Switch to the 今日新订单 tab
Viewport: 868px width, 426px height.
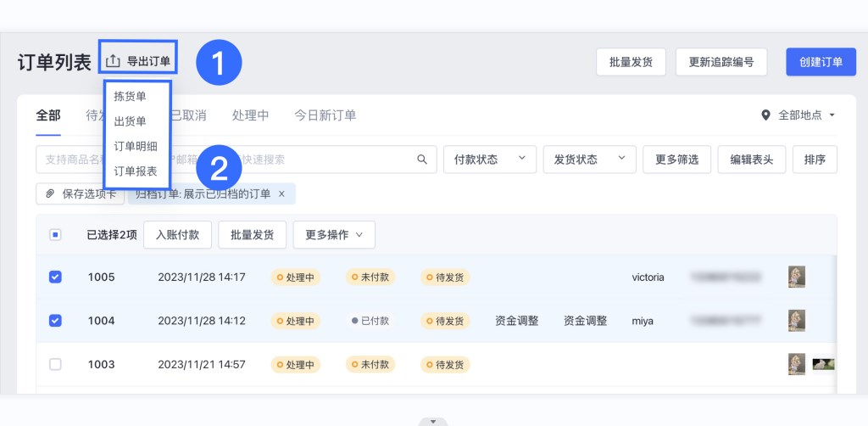click(x=325, y=115)
